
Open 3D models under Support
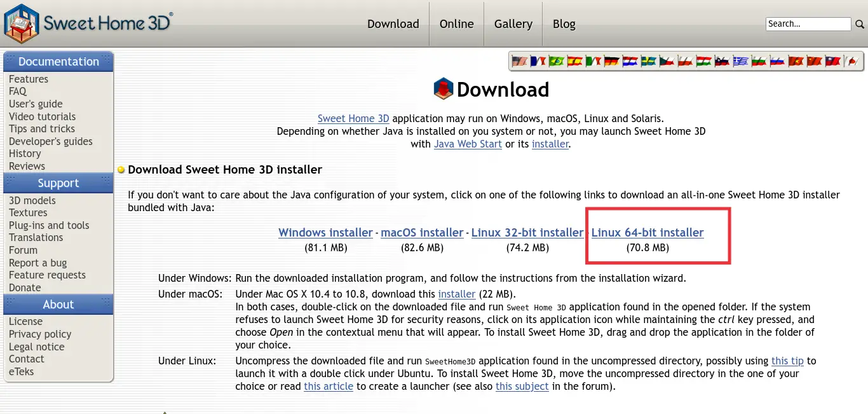pyautogui.click(x=32, y=200)
